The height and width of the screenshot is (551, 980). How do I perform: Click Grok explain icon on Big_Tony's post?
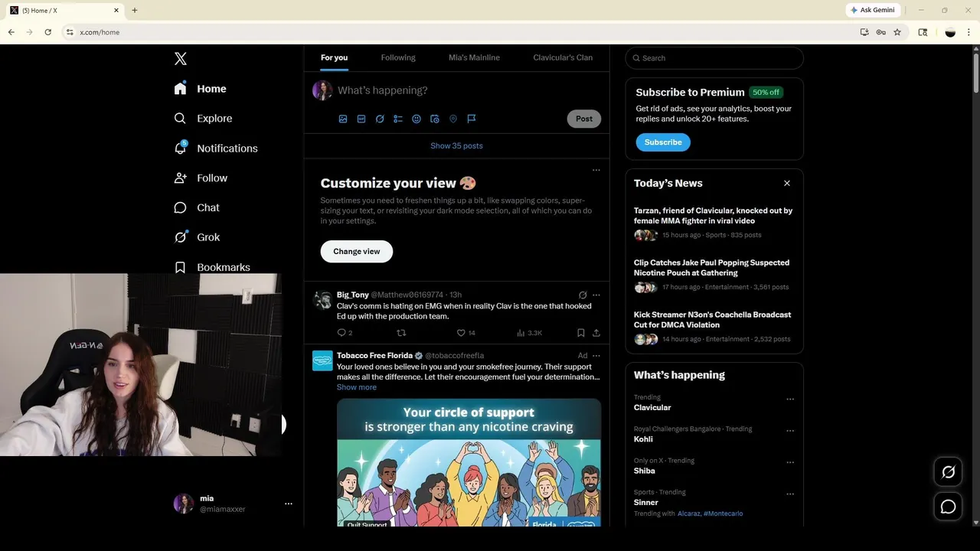click(x=583, y=295)
